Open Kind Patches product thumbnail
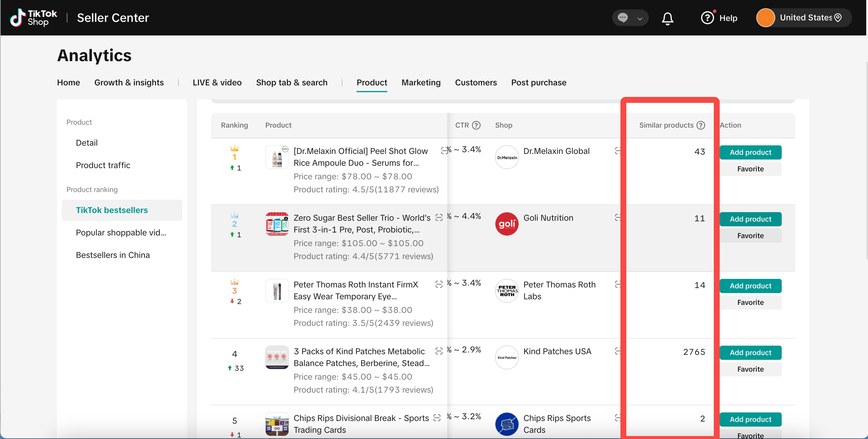Screen dimensions: 868x439 pos(277,357)
